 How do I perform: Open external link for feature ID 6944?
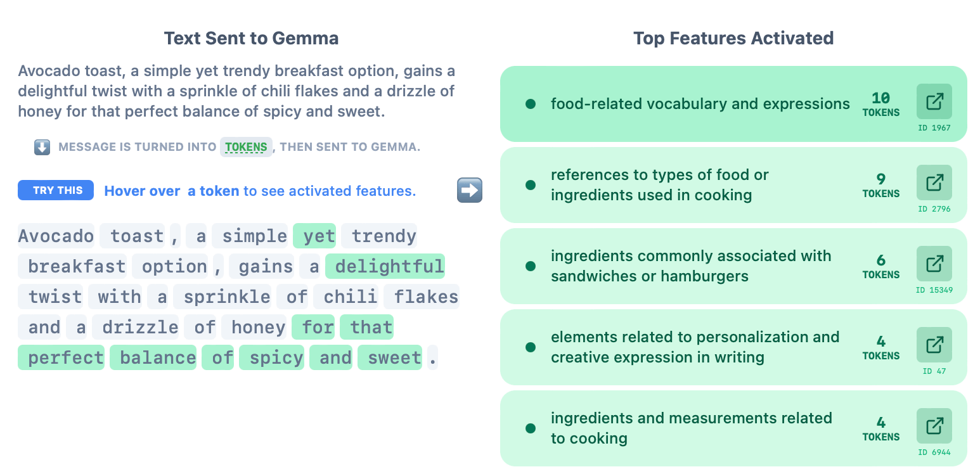pyautogui.click(x=934, y=425)
